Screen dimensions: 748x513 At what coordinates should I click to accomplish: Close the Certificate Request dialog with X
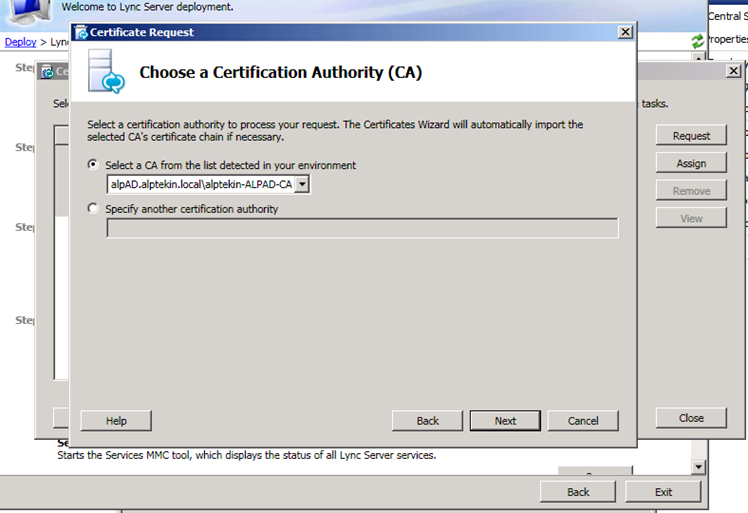pyautogui.click(x=625, y=32)
